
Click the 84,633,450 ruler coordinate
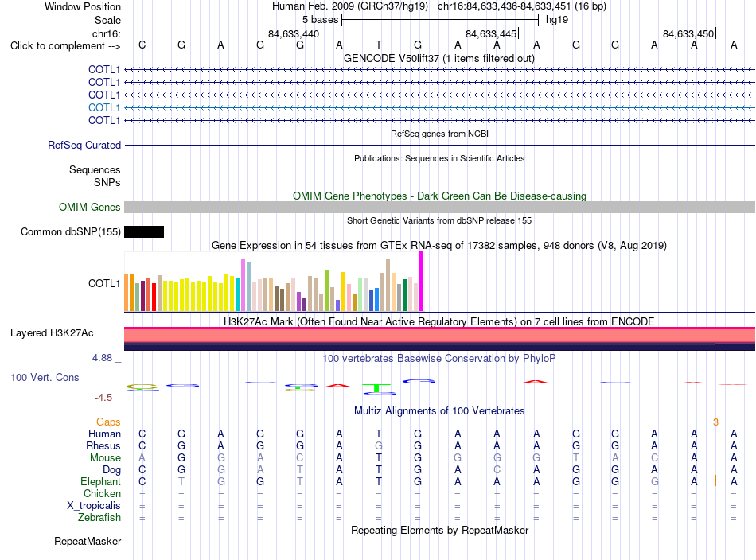tap(688, 33)
